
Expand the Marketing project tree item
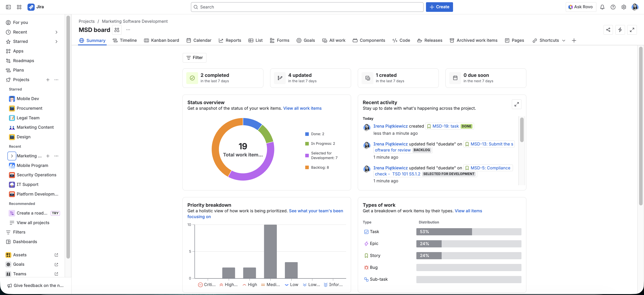coord(12,156)
